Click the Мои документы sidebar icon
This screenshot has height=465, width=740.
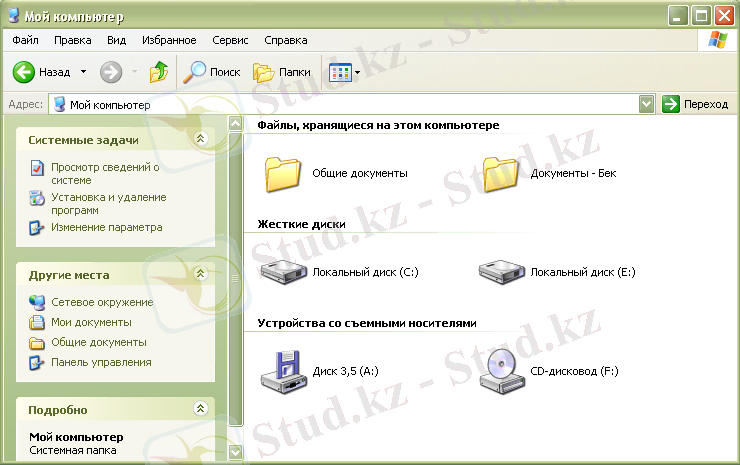(x=37, y=322)
